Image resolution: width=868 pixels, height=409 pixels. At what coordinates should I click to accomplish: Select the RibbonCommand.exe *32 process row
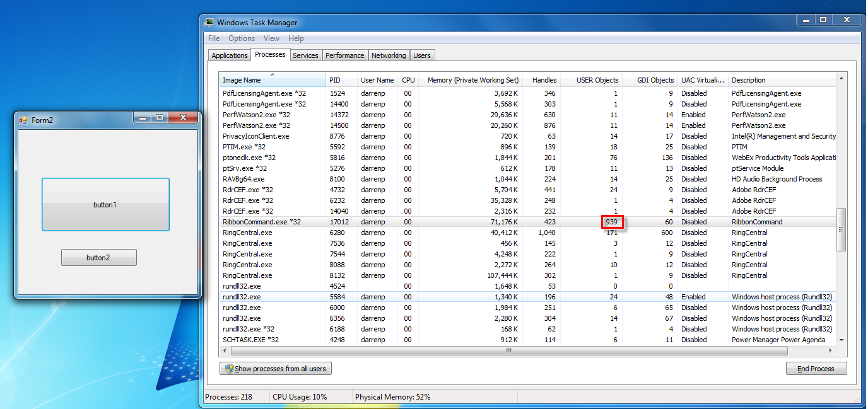527,222
